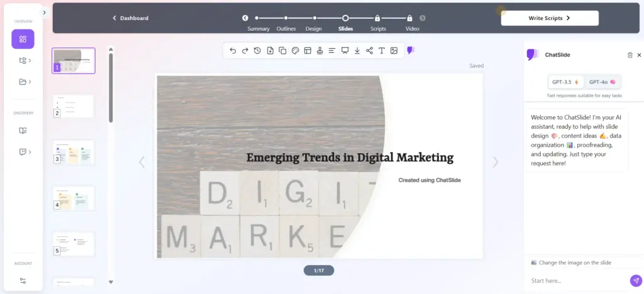644x294 pixels.
Task: Open version history clock icon
Action: click(257, 51)
